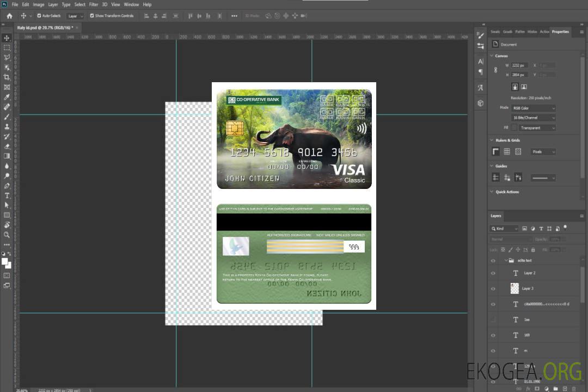The image size is (588, 392).
Task: Select the Clone Stamp tool
Action: tap(7, 126)
